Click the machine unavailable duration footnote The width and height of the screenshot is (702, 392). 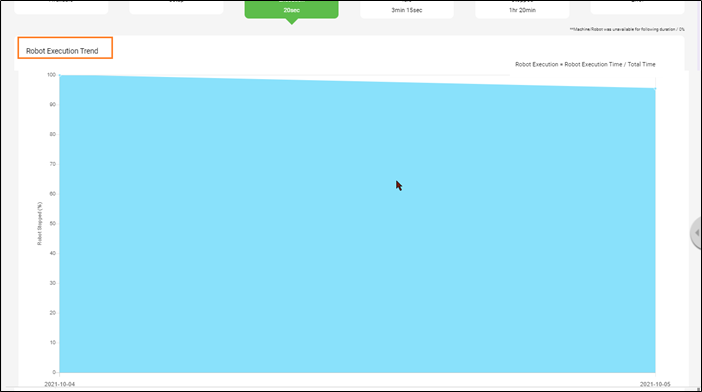click(627, 29)
